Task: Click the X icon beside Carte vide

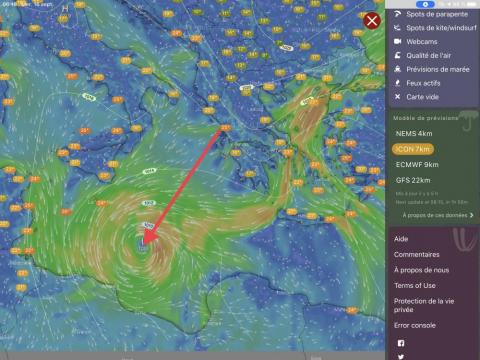Action: click(398, 97)
